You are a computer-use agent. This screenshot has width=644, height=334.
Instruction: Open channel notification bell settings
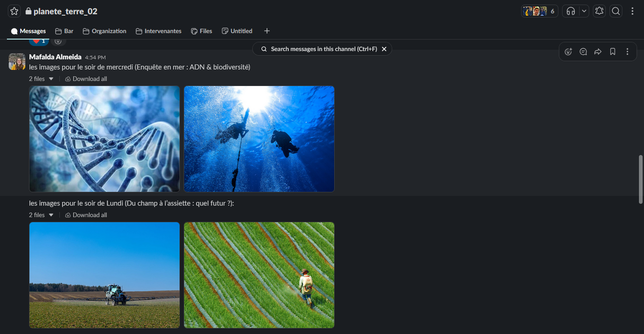(599, 11)
